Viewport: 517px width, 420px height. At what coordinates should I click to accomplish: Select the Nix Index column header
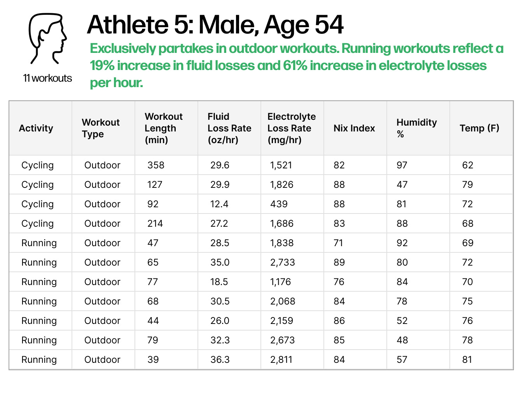pos(354,128)
